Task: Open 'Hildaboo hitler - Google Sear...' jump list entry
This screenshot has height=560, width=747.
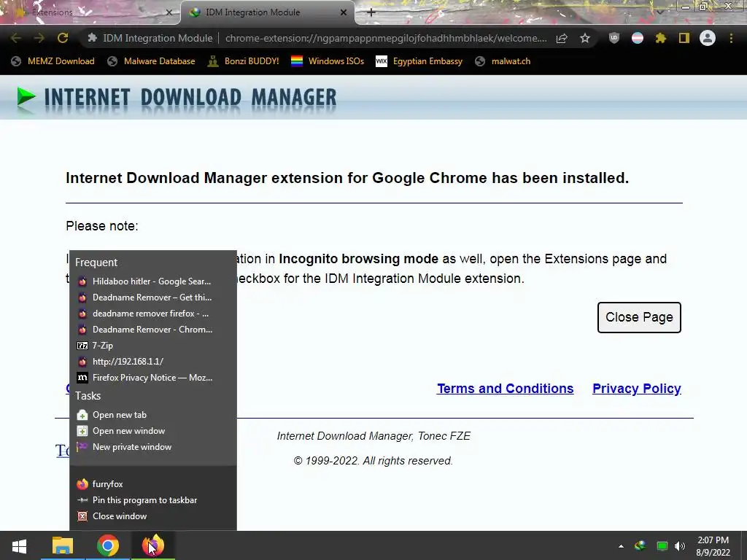Action: [x=153, y=281]
